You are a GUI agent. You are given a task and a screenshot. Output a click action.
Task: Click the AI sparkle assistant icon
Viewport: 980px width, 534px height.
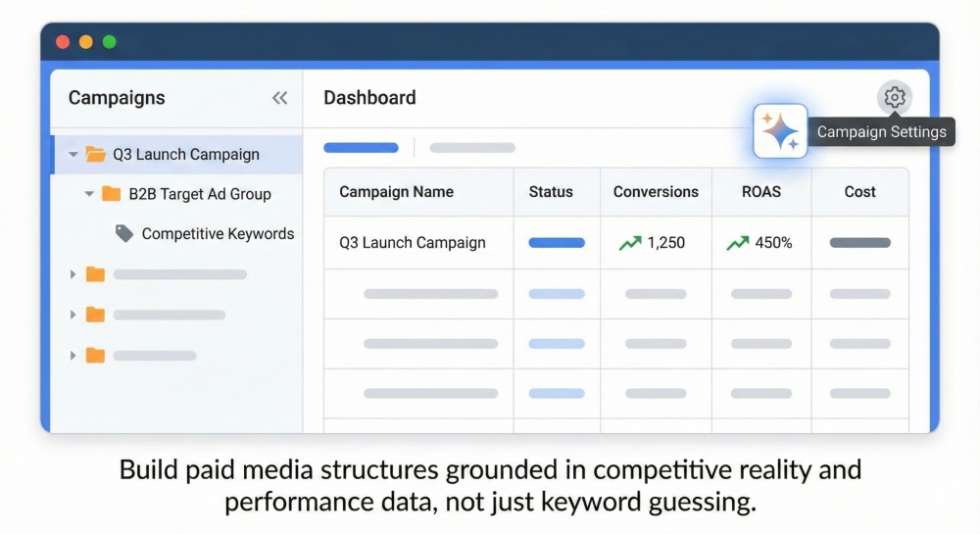pyautogui.click(x=780, y=131)
